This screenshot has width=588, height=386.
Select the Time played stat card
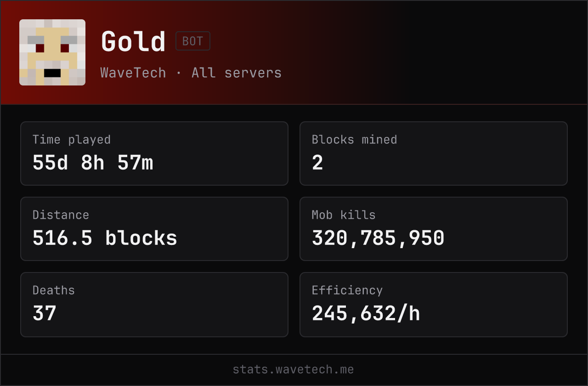pyautogui.click(x=154, y=153)
